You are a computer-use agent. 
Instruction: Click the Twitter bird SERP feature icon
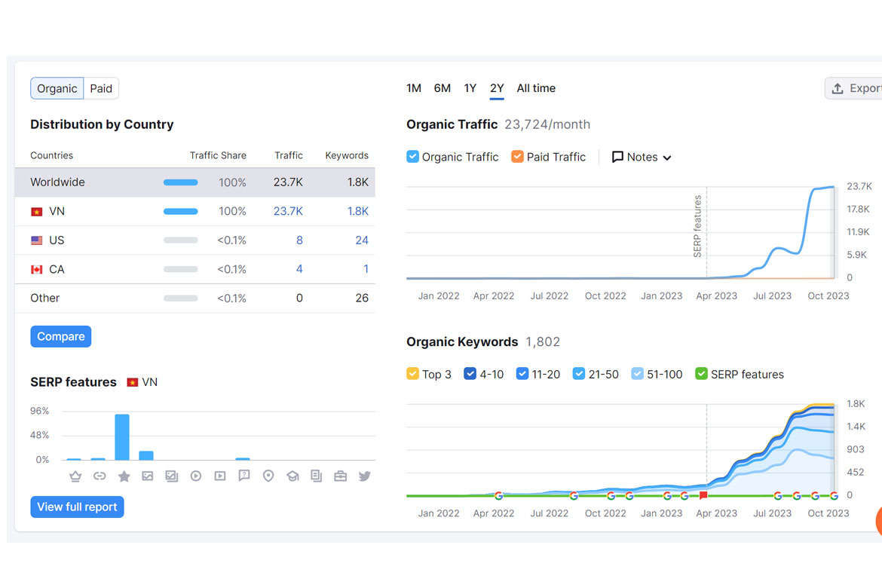pos(365,476)
